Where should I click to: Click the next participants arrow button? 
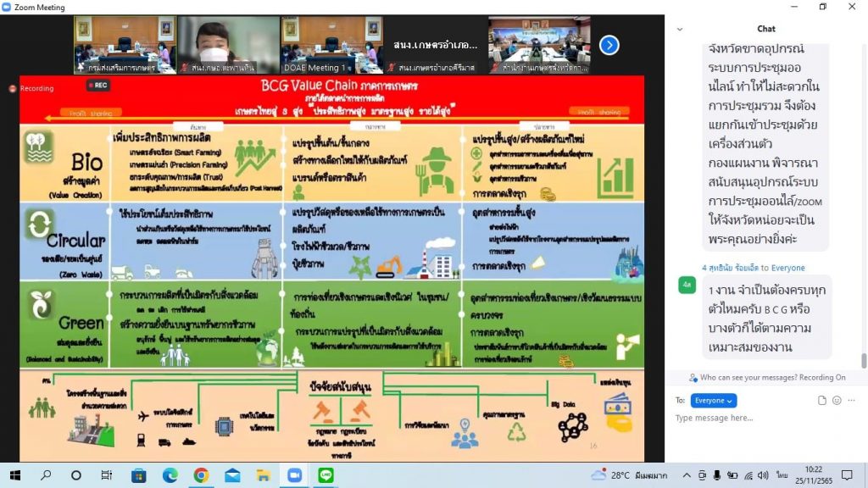pos(609,45)
